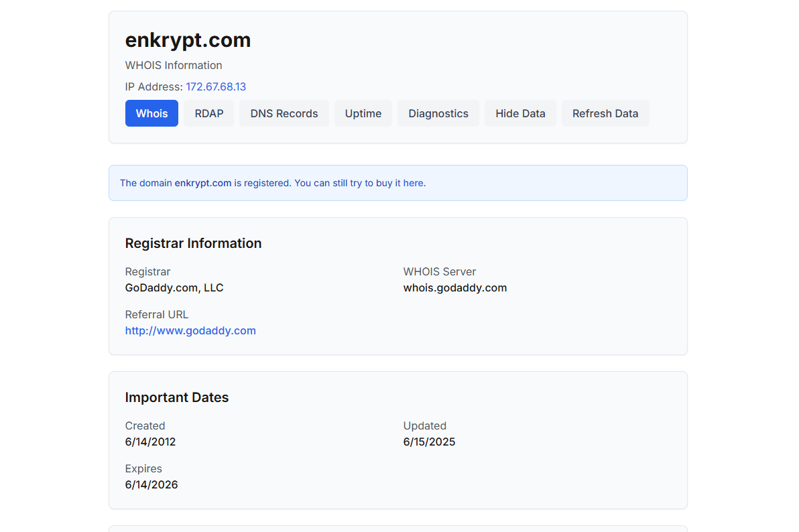Switch to the RDAP tab
This screenshot has width=799, height=532.
(209, 113)
